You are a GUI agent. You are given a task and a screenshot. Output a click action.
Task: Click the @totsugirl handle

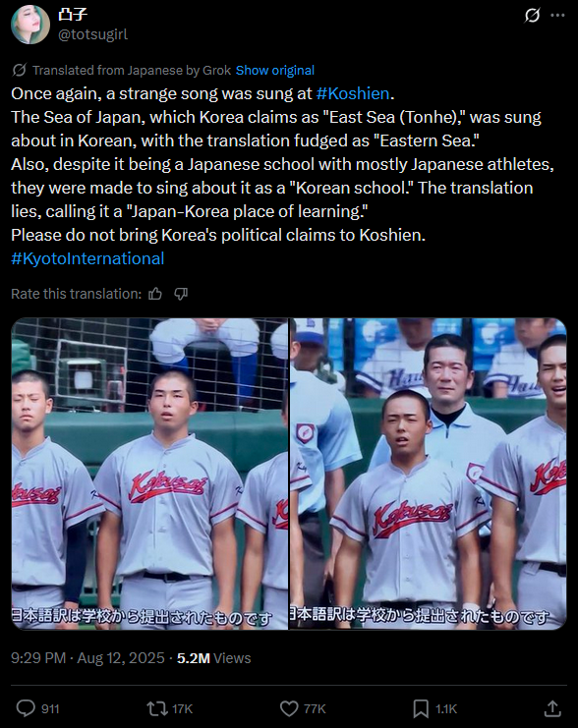coord(93,34)
